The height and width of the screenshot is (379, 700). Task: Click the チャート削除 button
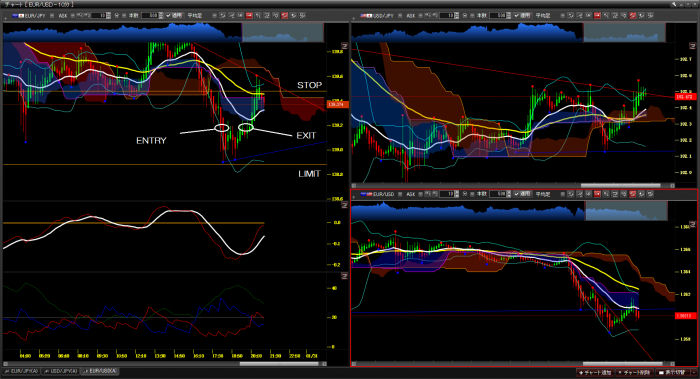(x=634, y=372)
